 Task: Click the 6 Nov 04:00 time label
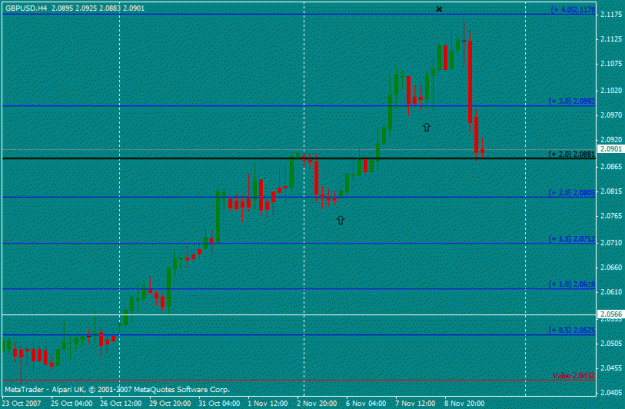pos(366,403)
